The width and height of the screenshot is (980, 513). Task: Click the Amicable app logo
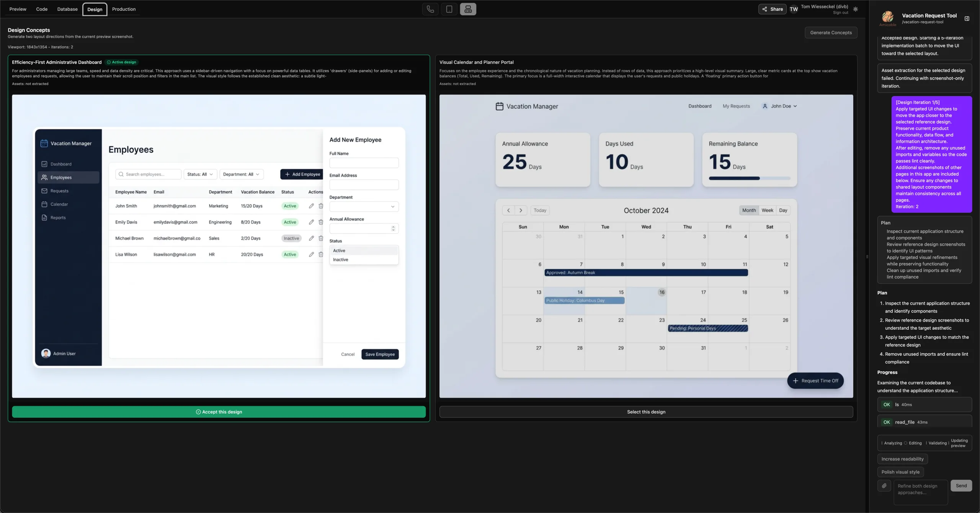point(887,17)
